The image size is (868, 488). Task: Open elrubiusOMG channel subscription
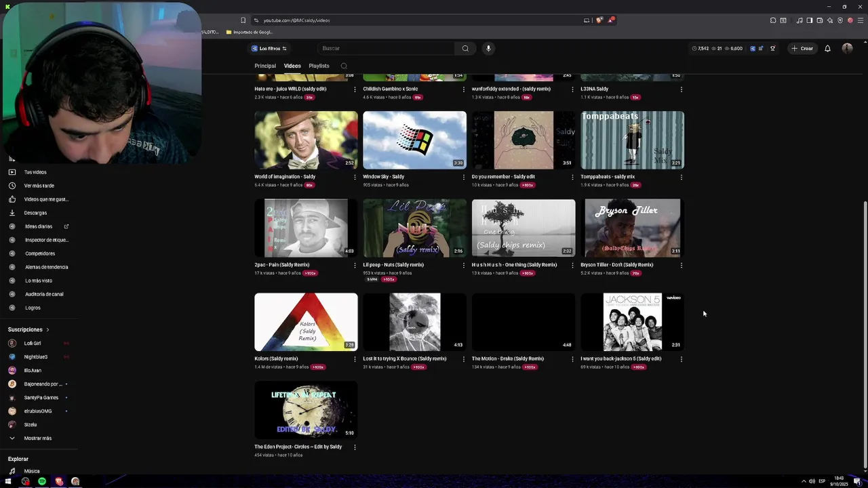[x=38, y=411]
